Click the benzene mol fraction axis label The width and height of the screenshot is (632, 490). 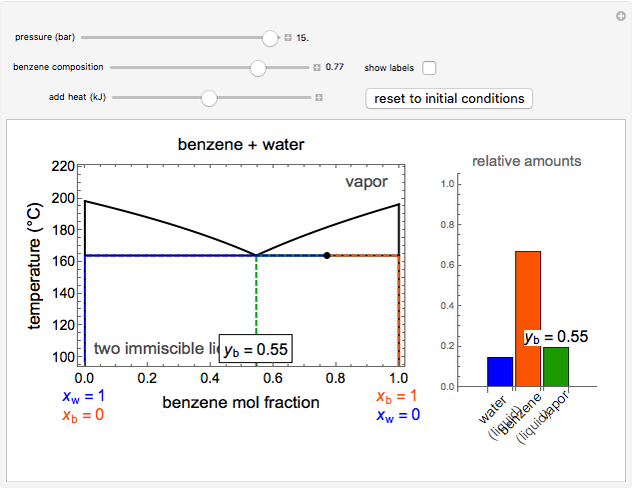click(241, 402)
